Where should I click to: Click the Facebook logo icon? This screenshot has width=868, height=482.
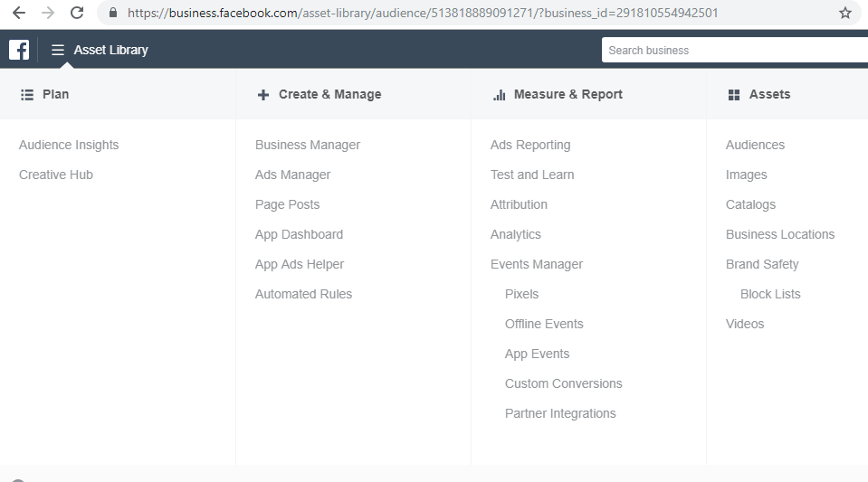19,50
